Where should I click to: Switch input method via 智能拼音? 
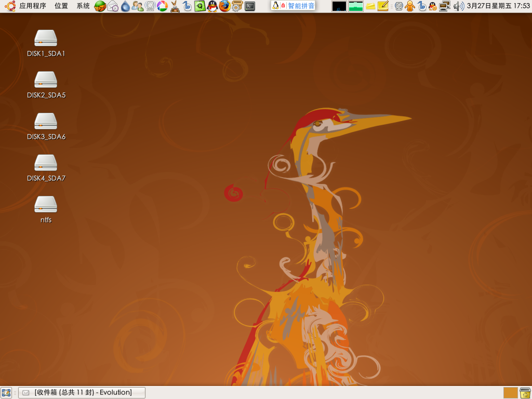tap(301, 6)
